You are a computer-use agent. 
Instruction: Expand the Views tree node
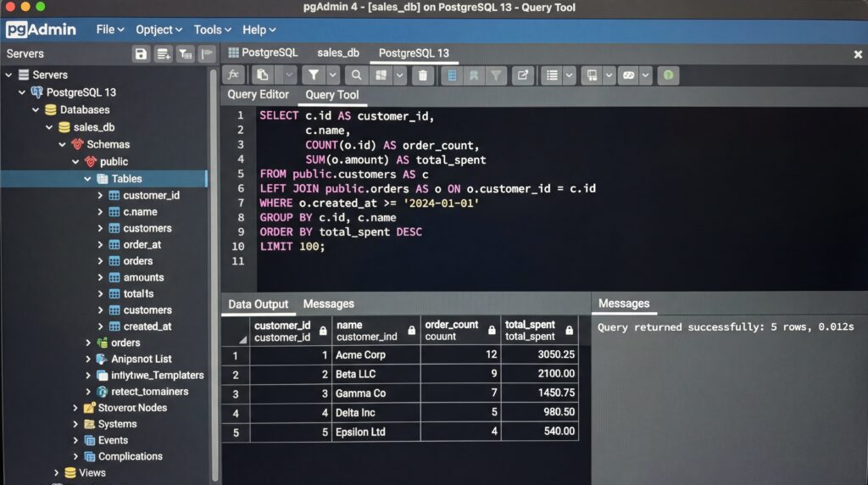57,473
